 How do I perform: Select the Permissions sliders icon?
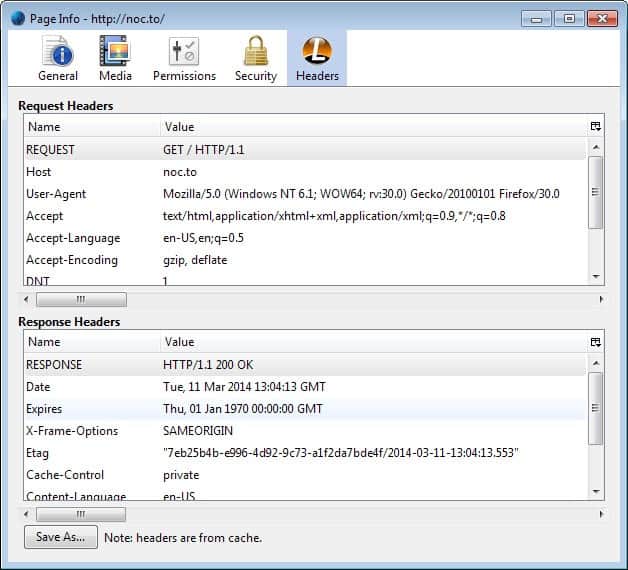coord(184,51)
